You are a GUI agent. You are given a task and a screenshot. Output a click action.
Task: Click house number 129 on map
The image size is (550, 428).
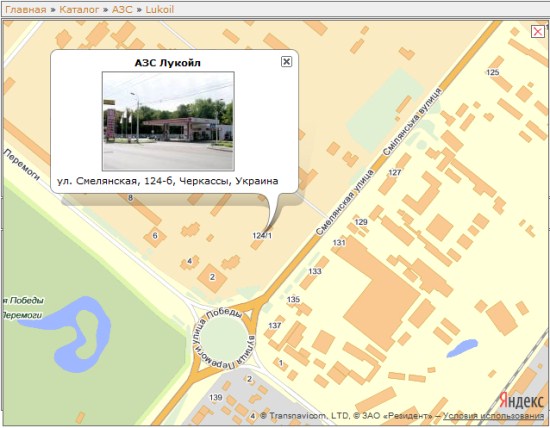[361, 222]
